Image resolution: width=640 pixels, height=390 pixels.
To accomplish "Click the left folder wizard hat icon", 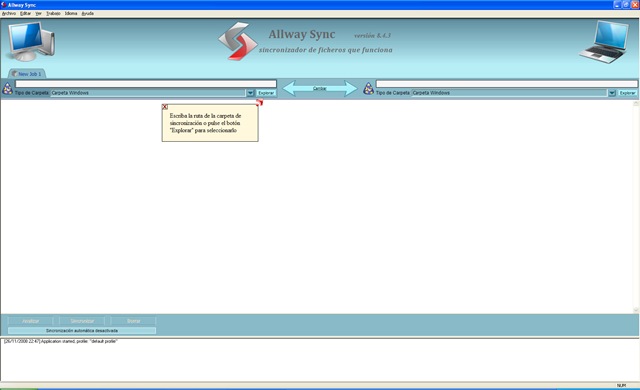I will tap(7, 88).
